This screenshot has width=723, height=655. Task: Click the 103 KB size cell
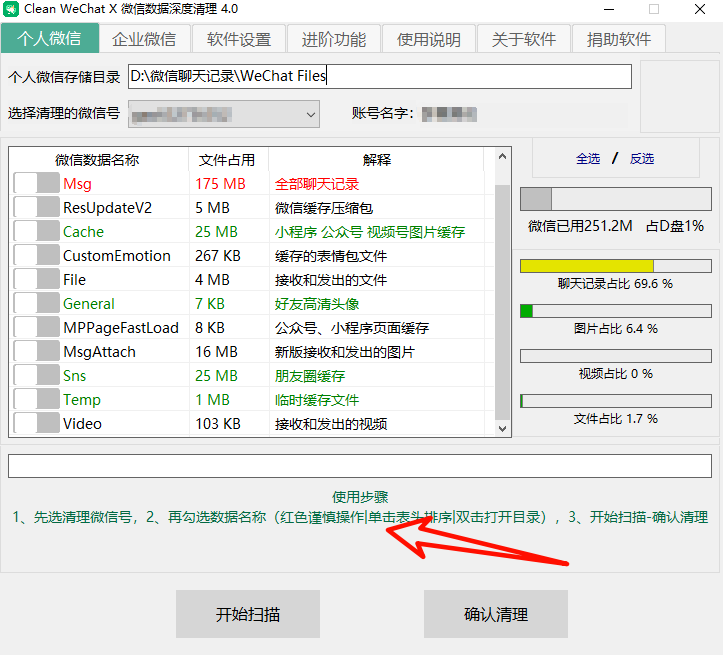218,424
